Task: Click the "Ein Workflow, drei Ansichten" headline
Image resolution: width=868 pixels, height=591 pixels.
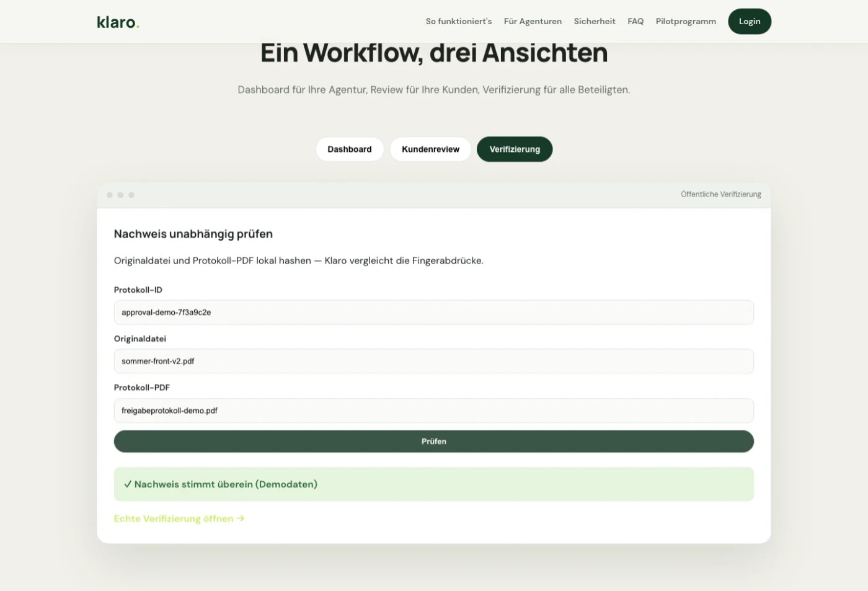Action: [x=434, y=53]
